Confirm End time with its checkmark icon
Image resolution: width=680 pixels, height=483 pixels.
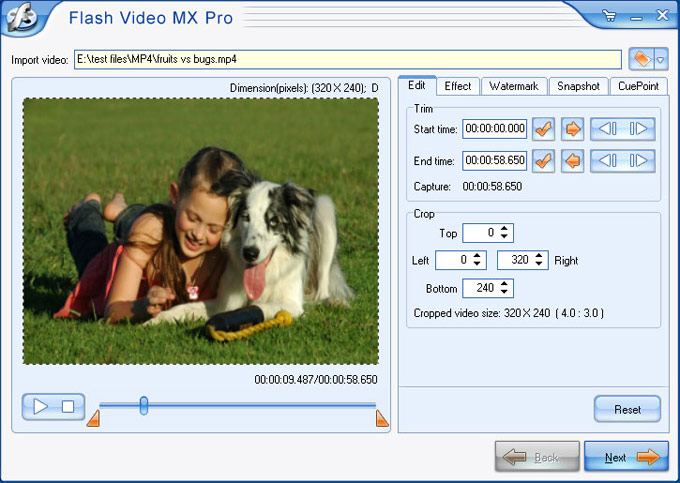pos(543,161)
